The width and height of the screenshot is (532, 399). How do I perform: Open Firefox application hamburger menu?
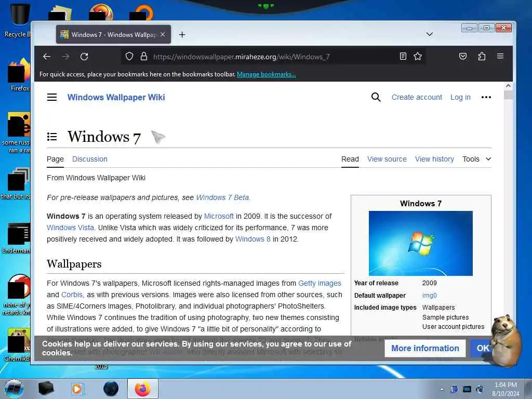(500, 56)
